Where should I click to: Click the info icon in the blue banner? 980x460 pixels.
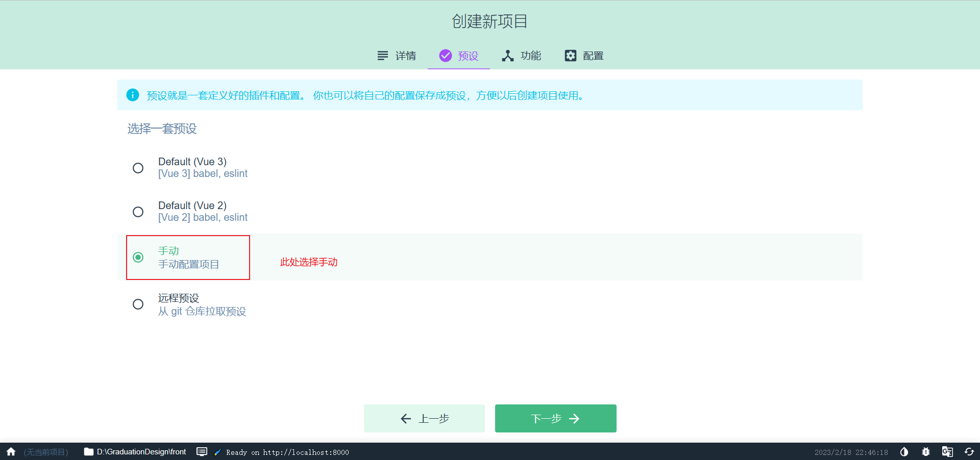133,95
